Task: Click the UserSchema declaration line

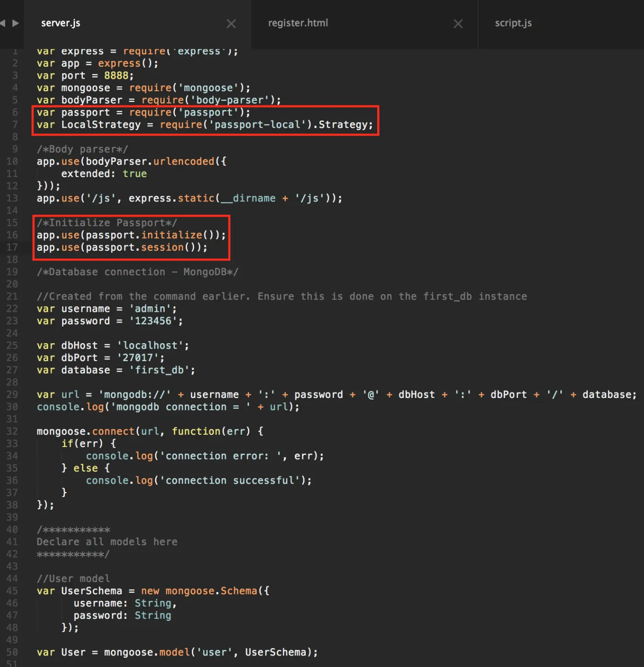Action: coord(153,591)
